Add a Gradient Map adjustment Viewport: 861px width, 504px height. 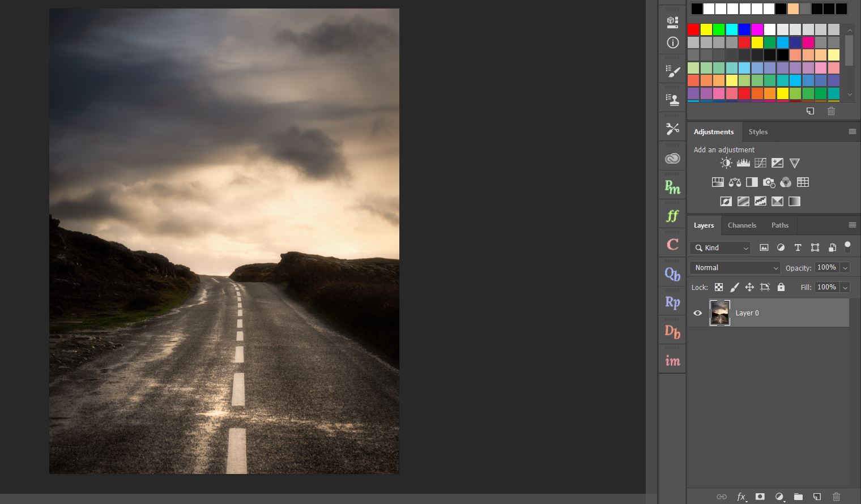pyautogui.click(x=794, y=202)
